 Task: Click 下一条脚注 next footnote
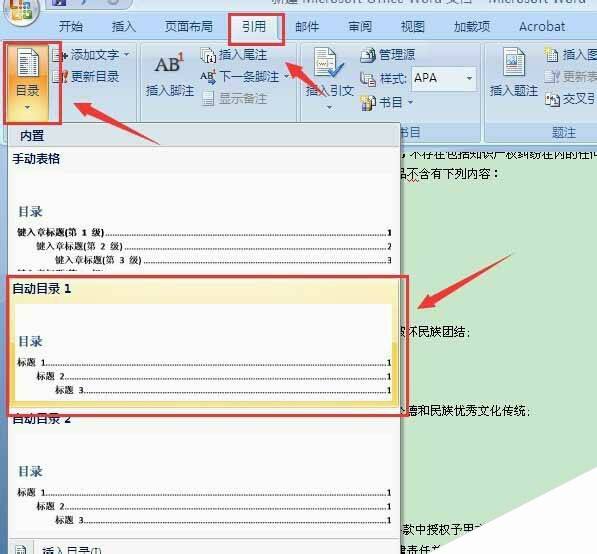pyautogui.click(x=240, y=77)
